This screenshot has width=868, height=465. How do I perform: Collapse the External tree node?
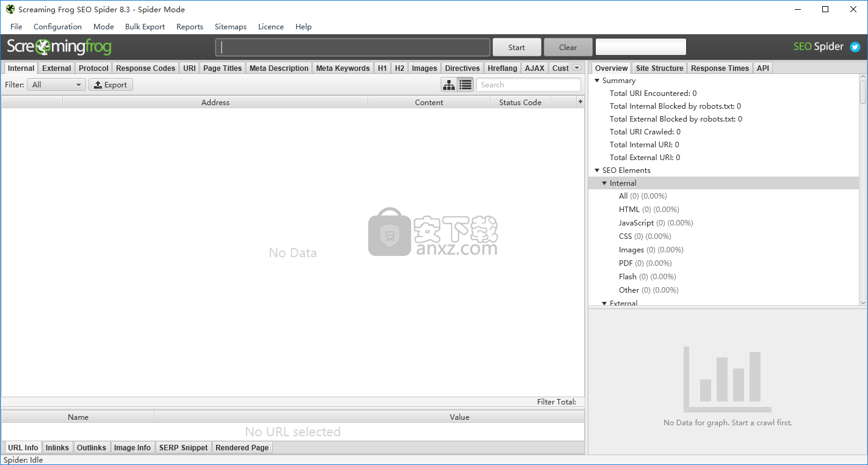coord(604,303)
